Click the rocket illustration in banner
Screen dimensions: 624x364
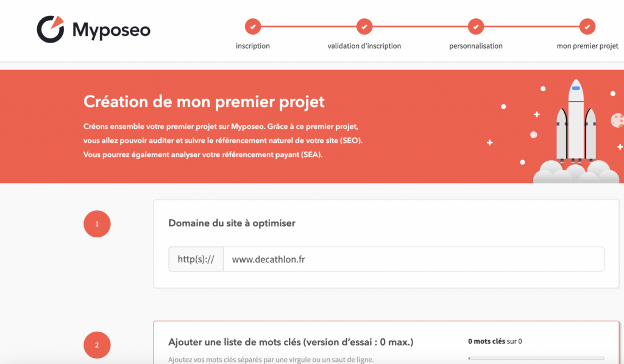(576, 131)
